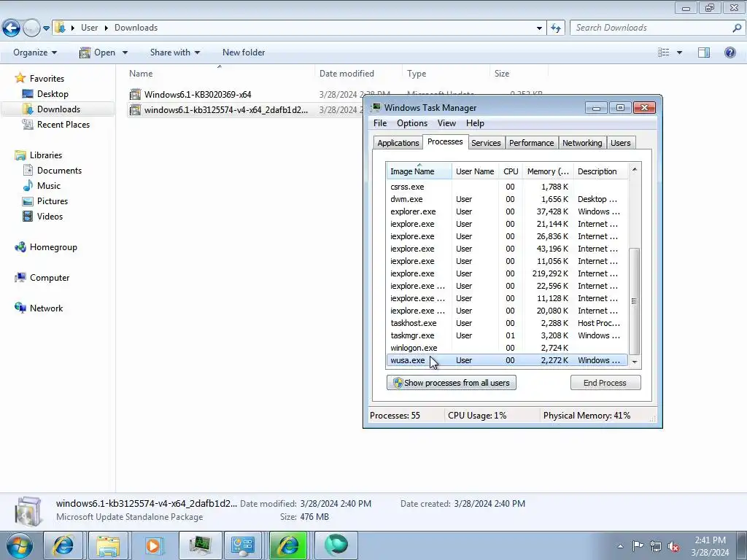The width and height of the screenshot is (747, 560).
Task: Refresh the Downloads folder view
Action: [x=555, y=28]
